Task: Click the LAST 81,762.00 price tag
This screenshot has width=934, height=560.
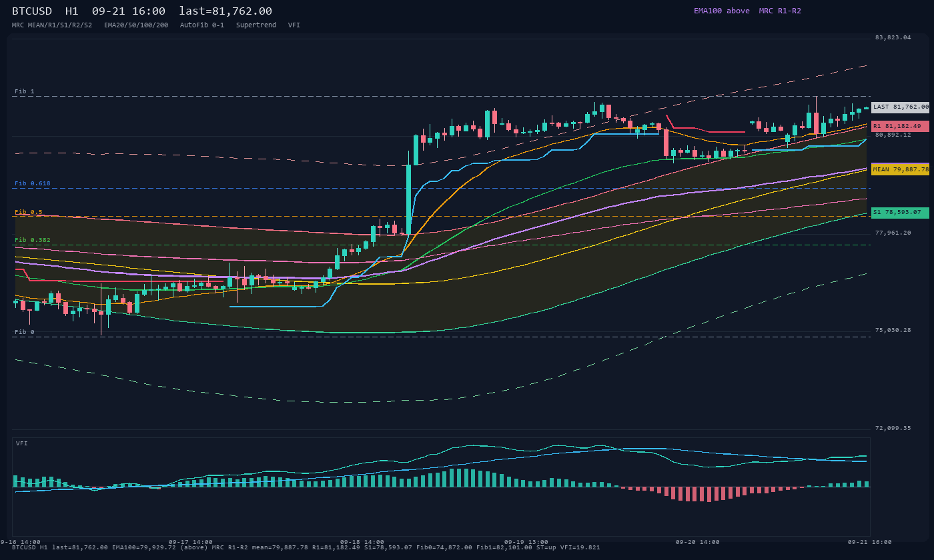Action: click(x=901, y=107)
